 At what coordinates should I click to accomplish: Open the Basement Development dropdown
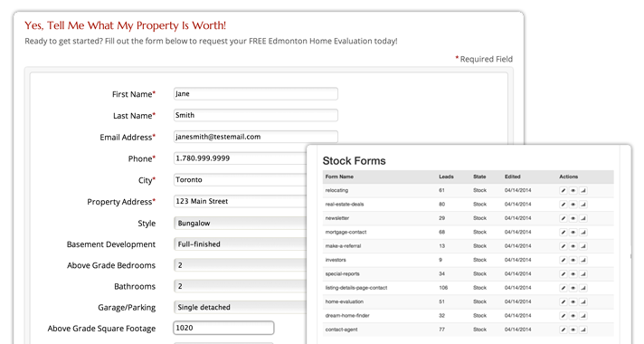(241, 244)
